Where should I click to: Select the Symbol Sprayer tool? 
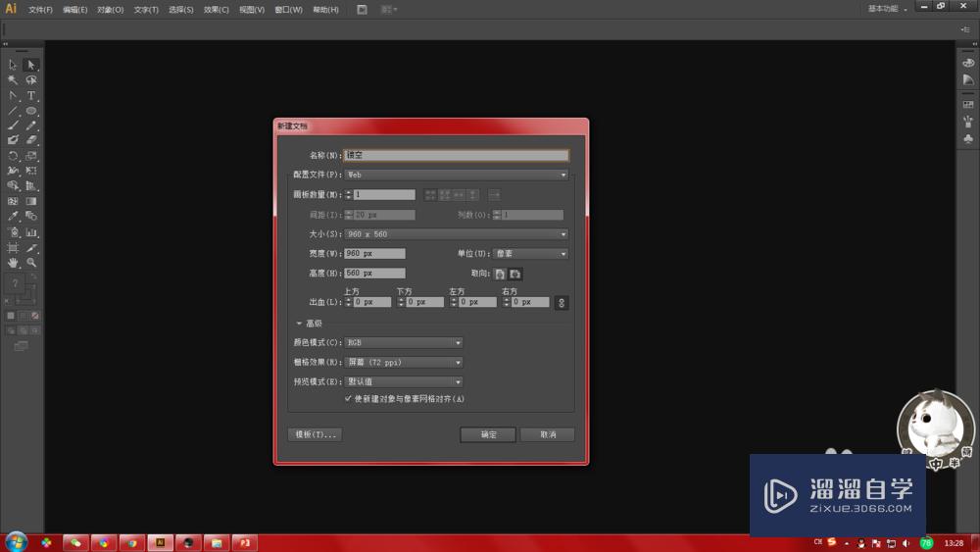(13, 232)
